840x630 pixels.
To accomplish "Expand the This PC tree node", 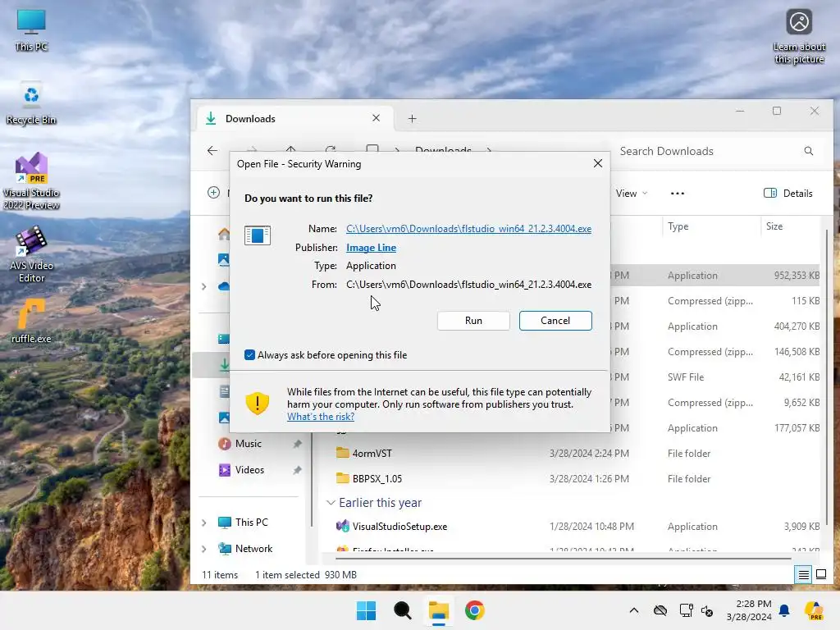I will (x=204, y=523).
